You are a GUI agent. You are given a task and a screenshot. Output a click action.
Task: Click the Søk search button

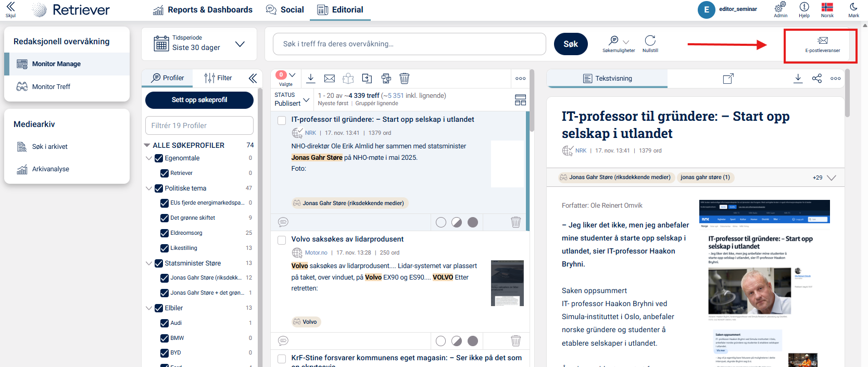[x=571, y=44]
